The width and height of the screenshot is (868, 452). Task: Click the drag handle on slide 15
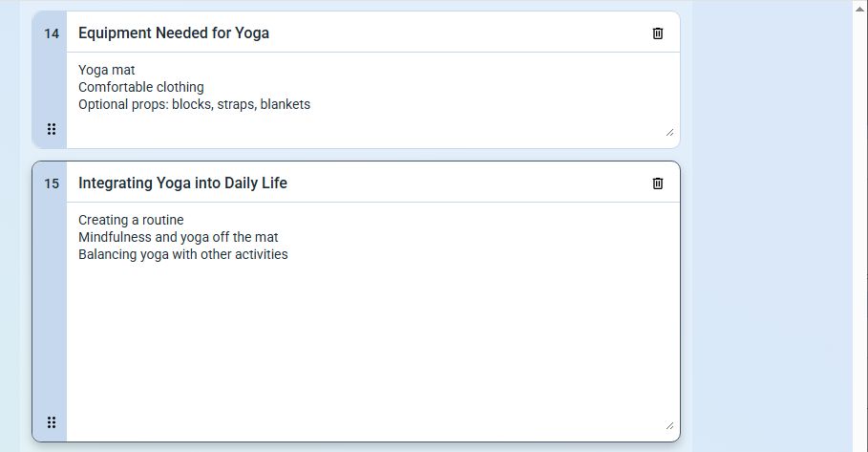[x=52, y=422]
